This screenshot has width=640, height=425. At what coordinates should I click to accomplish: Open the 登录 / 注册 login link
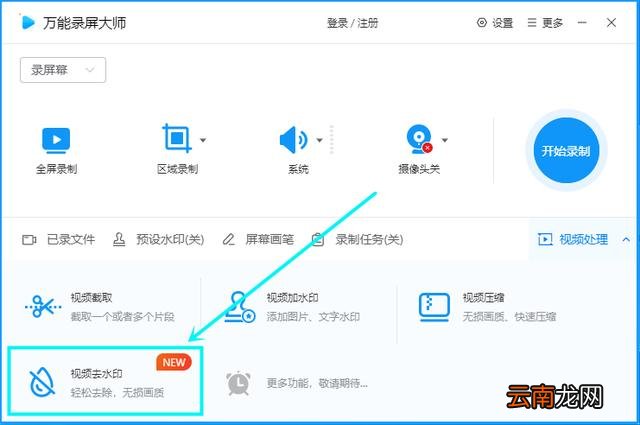tap(352, 23)
